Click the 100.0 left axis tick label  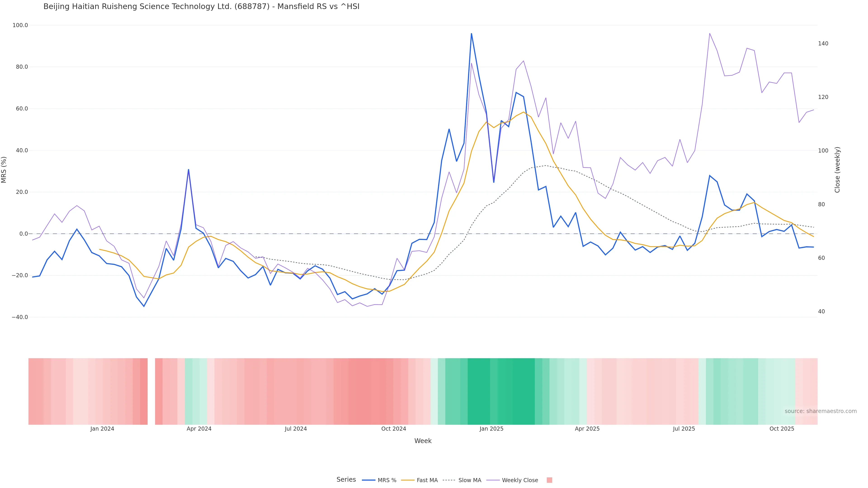20,25
